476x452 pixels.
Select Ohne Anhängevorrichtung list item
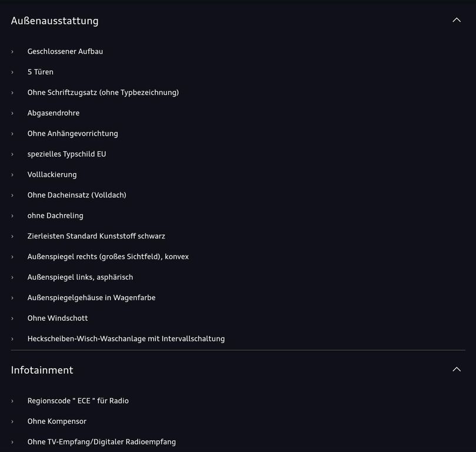pyautogui.click(x=72, y=133)
